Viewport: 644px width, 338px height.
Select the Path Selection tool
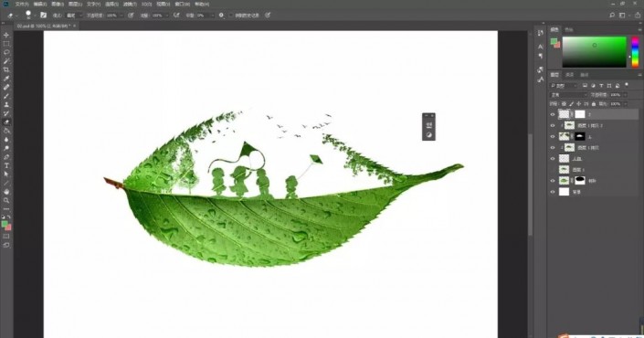(x=6, y=174)
